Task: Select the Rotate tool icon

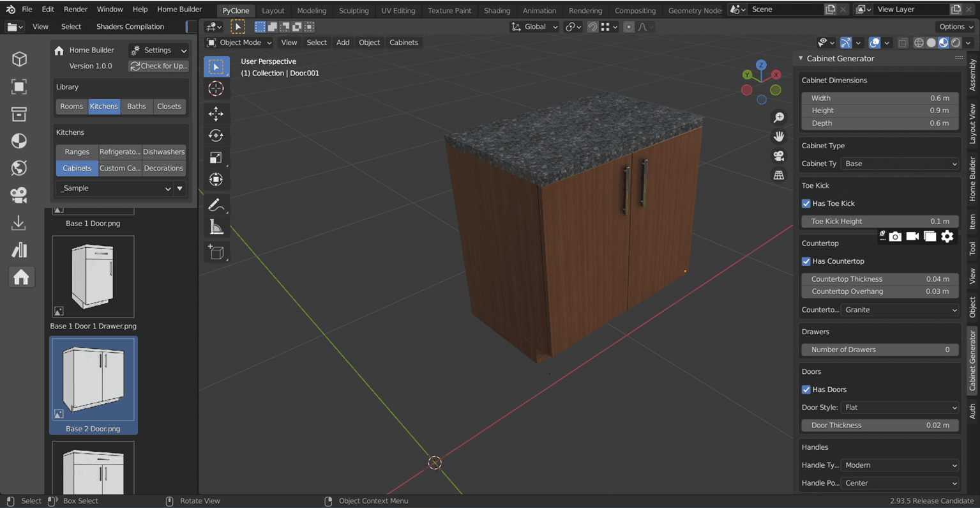Action: [x=216, y=135]
